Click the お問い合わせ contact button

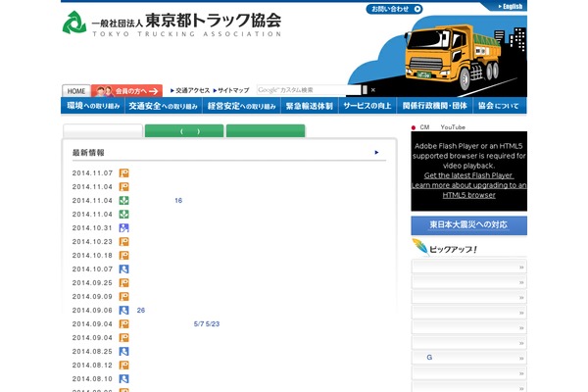[394, 9]
